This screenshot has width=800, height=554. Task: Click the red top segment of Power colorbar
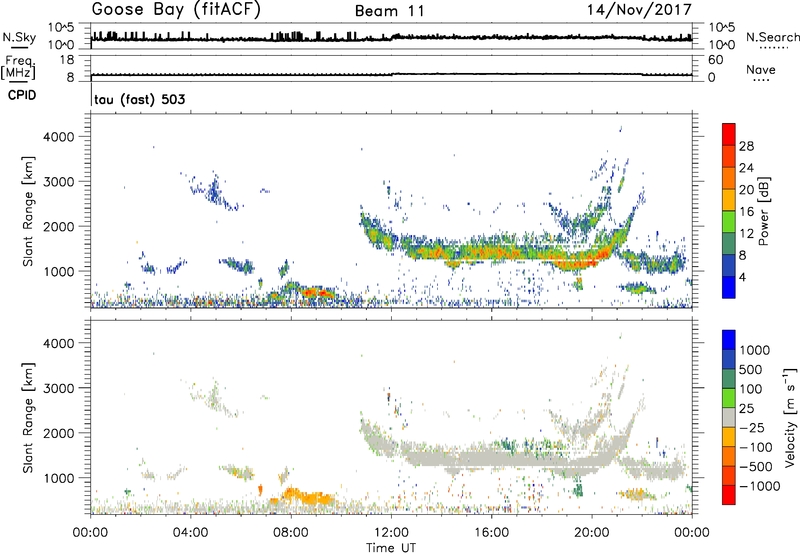729,134
